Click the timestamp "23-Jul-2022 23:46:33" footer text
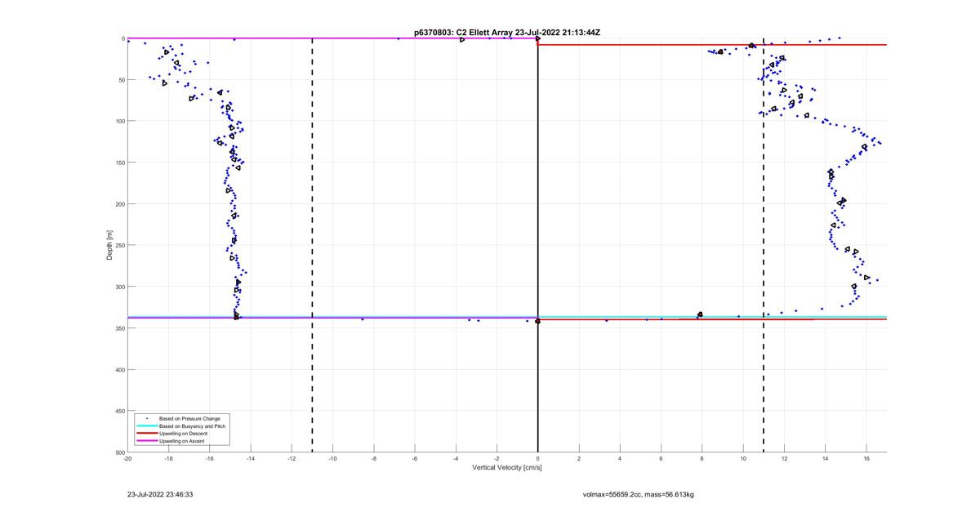The image size is (980, 508). point(160,494)
